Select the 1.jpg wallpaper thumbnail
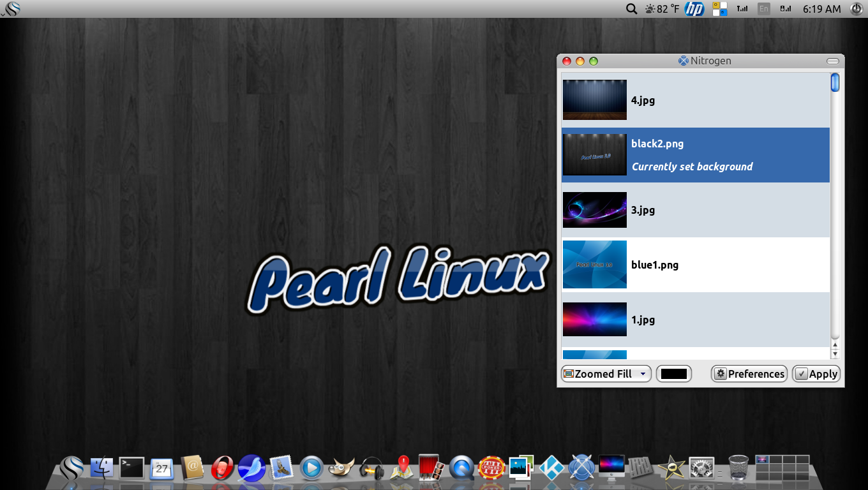The height and width of the screenshot is (490, 868). pyautogui.click(x=595, y=320)
